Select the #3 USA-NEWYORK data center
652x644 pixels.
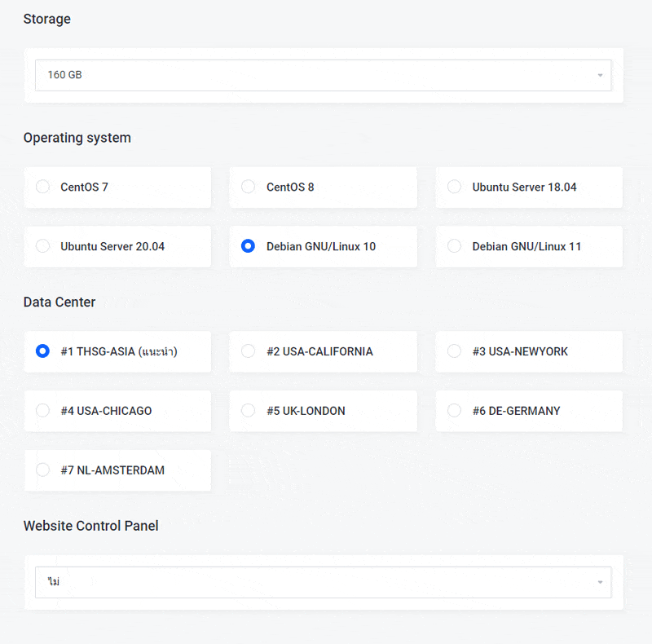[x=455, y=351]
